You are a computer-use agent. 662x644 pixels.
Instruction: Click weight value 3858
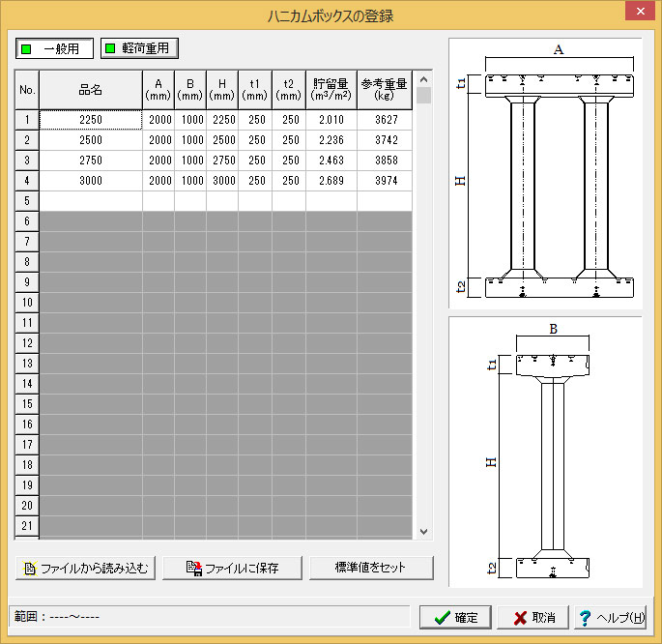[385, 161]
